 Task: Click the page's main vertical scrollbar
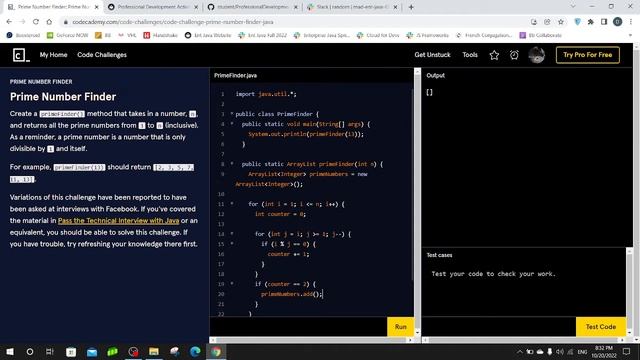[x=636, y=192]
